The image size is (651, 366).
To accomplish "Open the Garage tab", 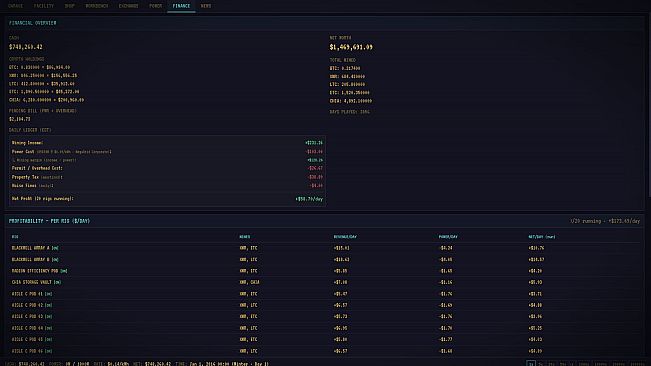I will 15,6.
